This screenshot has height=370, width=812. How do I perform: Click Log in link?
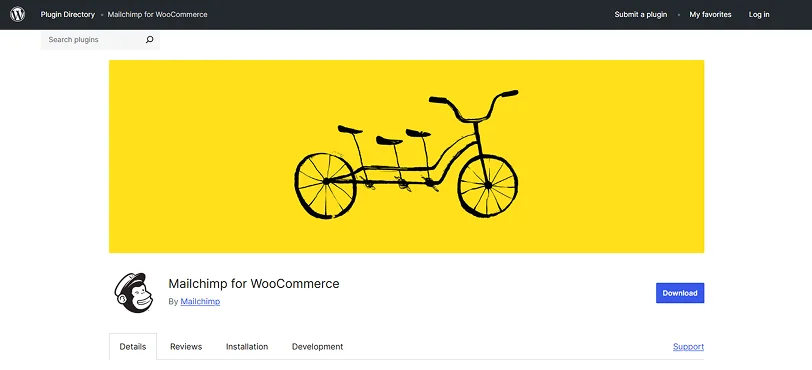click(759, 15)
